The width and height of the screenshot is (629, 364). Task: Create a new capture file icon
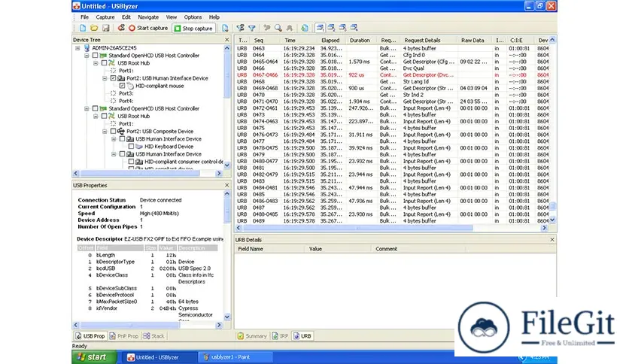83,28
